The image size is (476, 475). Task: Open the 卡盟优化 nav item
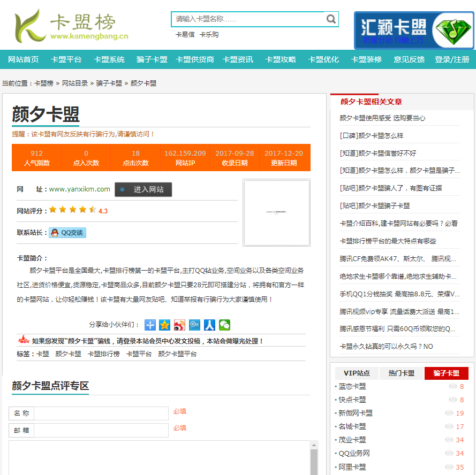pos(323,59)
